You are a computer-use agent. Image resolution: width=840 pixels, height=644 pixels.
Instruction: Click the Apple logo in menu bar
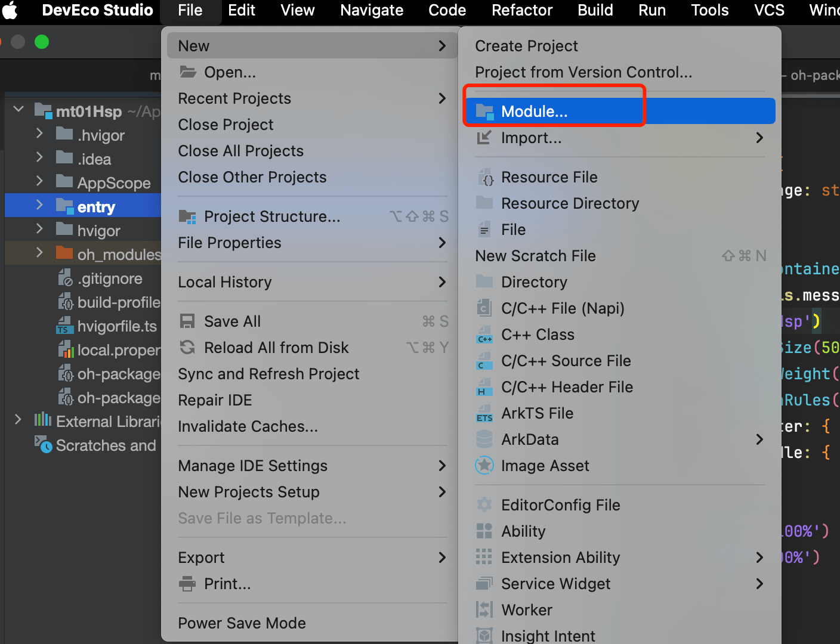pos(10,10)
